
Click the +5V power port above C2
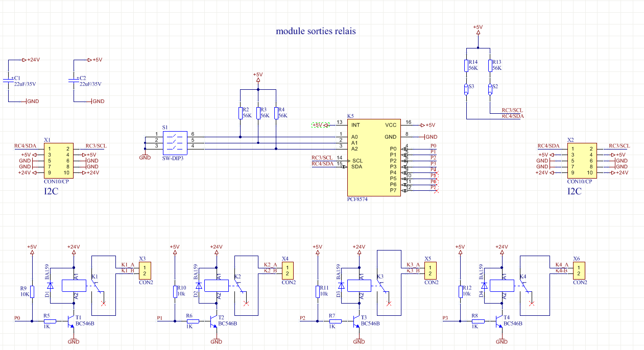point(94,60)
